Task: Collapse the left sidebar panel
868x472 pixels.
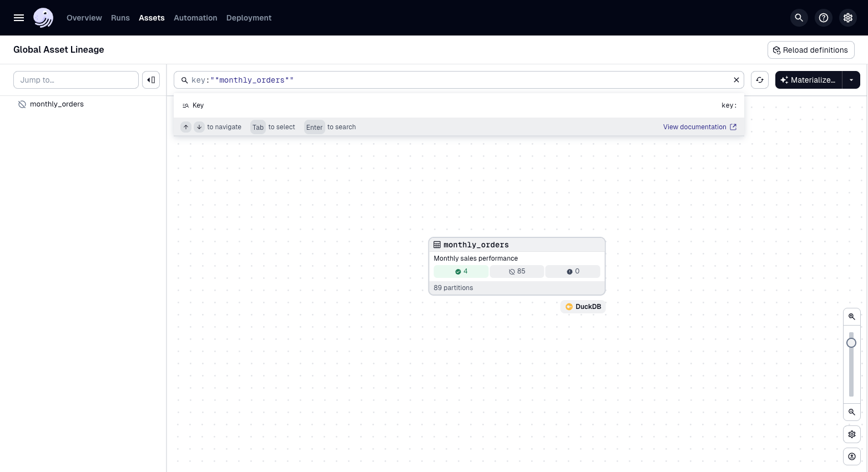Action: point(151,80)
